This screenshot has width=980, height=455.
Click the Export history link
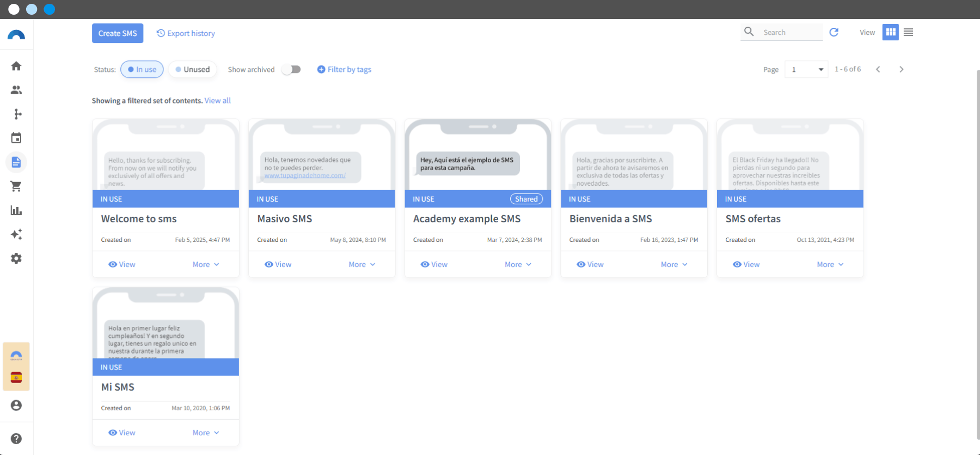186,33
